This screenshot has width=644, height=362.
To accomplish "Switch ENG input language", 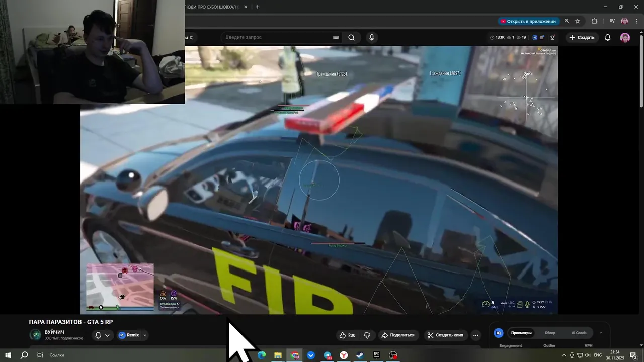I will click(x=598, y=355).
